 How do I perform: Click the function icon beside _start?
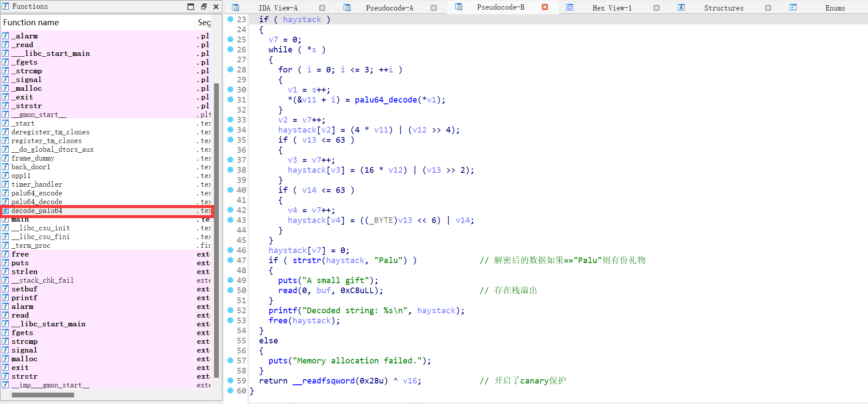click(6, 123)
